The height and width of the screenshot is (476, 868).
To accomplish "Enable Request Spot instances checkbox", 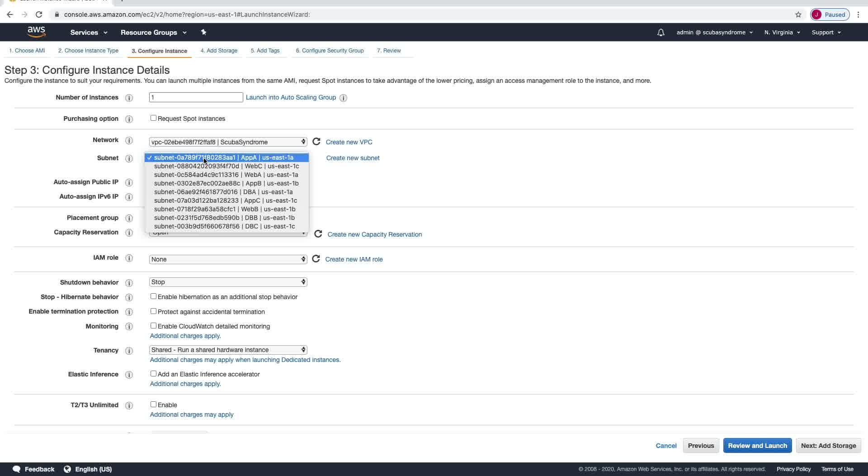I will click(153, 118).
